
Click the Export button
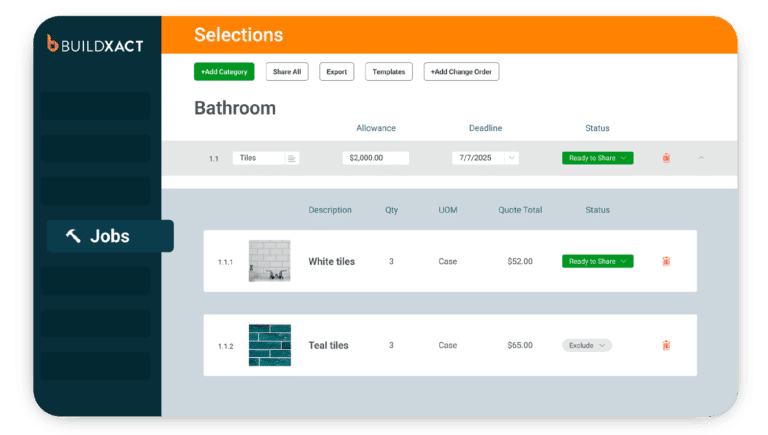point(337,72)
